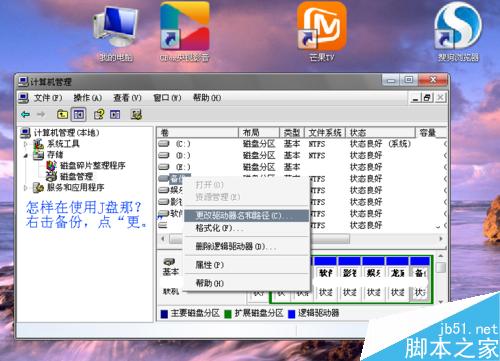Click the 主要磁盘分区 dark blue legend swatch

164,314
